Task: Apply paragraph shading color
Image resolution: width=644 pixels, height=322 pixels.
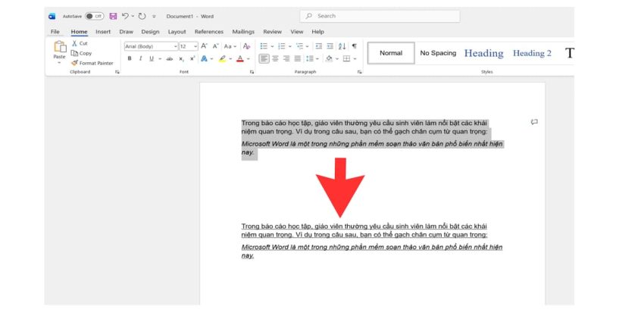Action: tap(329, 59)
